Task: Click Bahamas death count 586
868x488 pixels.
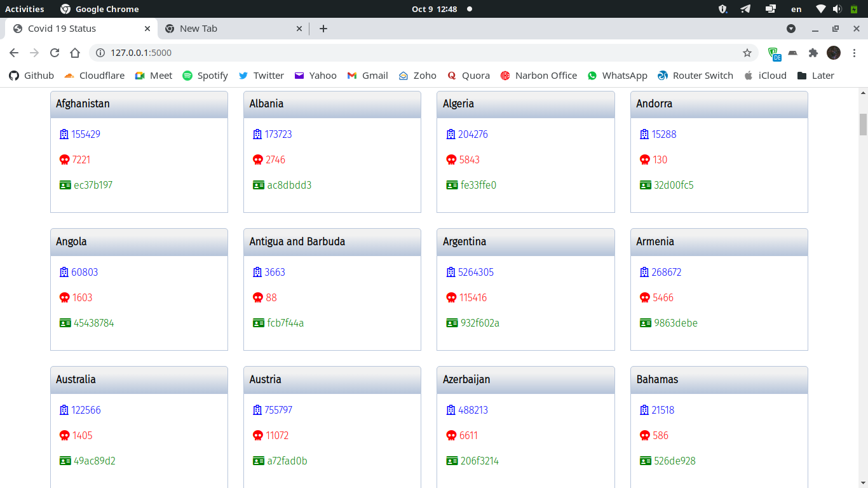Action: tap(661, 435)
